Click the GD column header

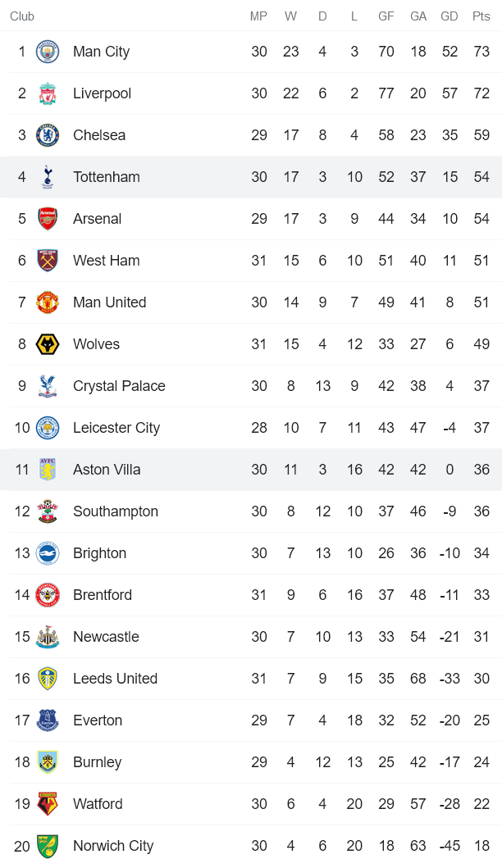pyautogui.click(x=450, y=16)
